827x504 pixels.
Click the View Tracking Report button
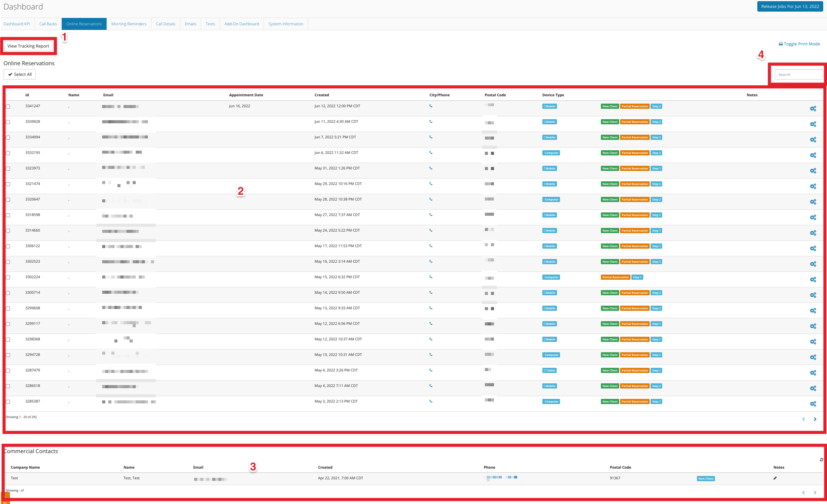(x=28, y=46)
